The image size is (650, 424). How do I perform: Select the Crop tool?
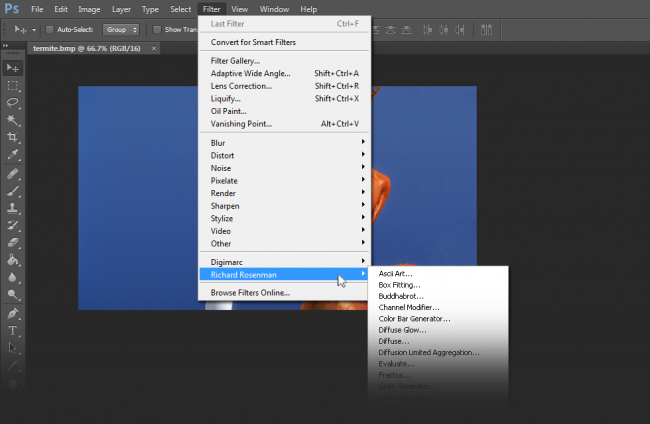tap(12, 137)
